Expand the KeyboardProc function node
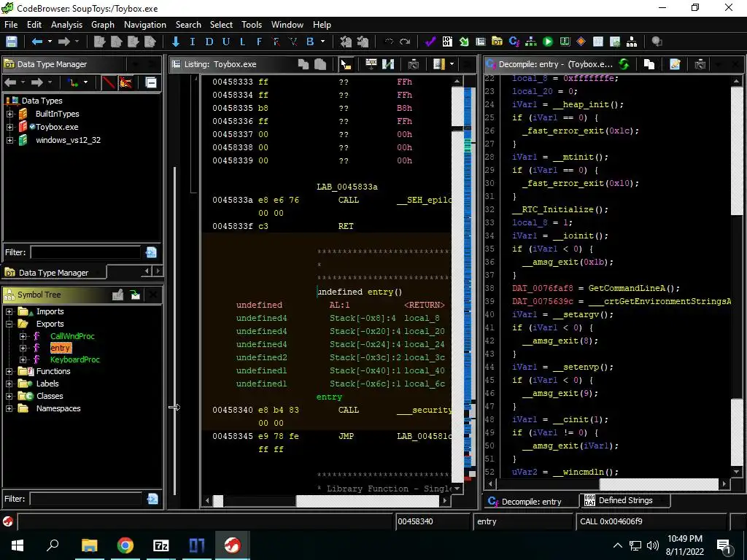 pos(23,360)
